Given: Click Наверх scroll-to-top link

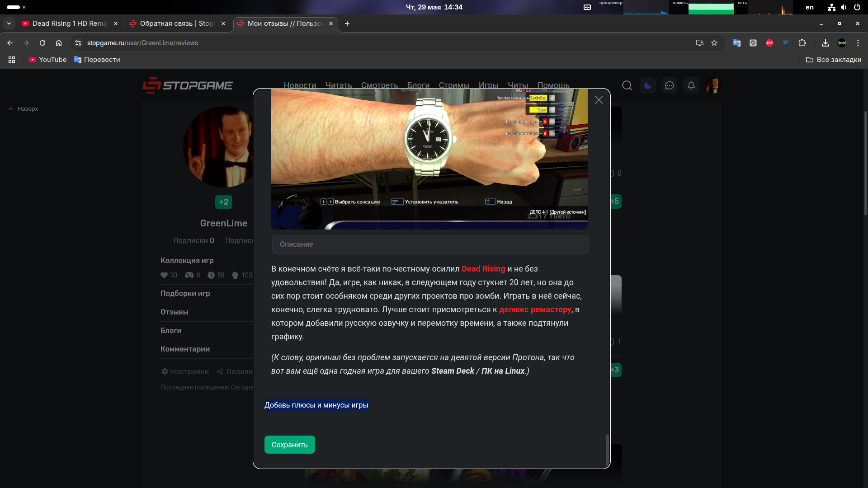Looking at the screenshot, I should [x=24, y=109].
